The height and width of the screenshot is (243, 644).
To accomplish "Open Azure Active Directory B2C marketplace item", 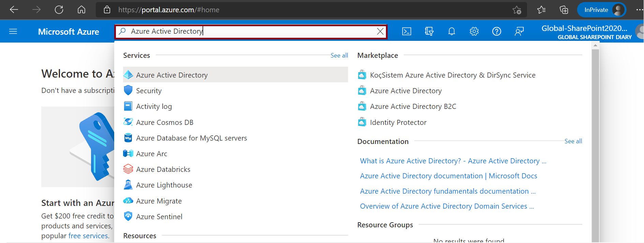I will coord(413,106).
